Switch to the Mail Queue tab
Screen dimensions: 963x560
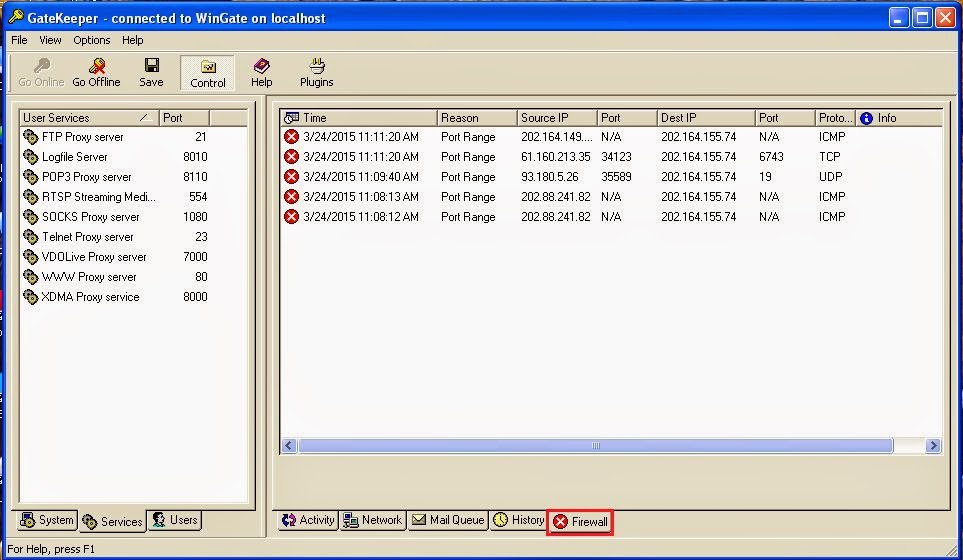click(x=448, y=520)
